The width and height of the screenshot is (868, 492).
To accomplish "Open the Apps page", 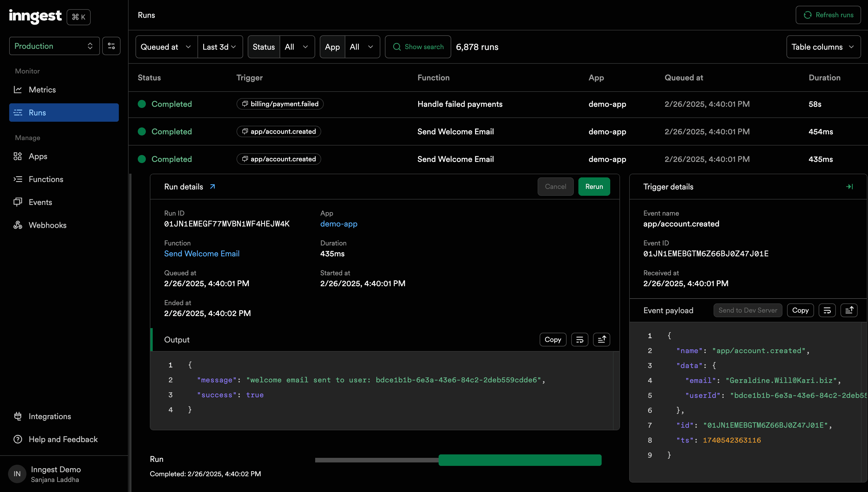I will (x=64, y=156).
